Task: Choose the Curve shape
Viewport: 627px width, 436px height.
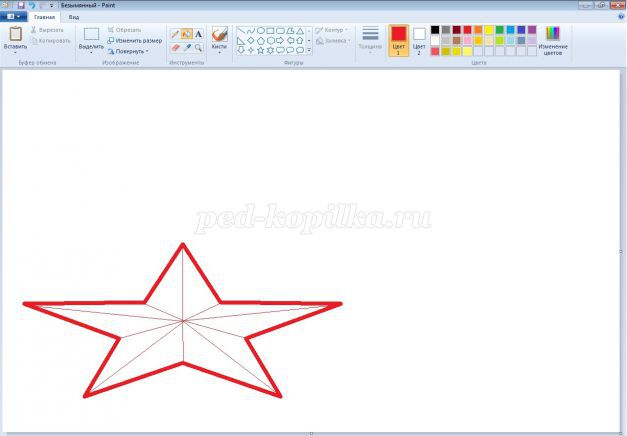Action: 251,31
